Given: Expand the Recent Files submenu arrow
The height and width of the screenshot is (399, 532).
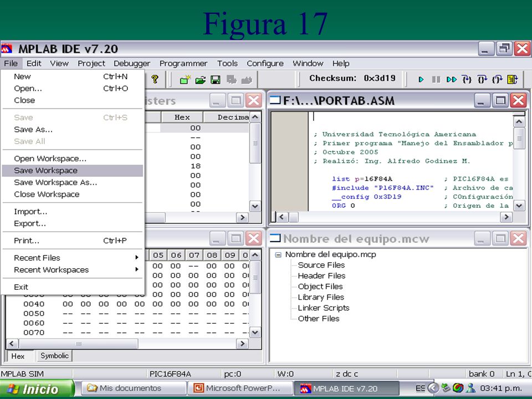Looking at the screenshot, I should click(x=137, y=258).
